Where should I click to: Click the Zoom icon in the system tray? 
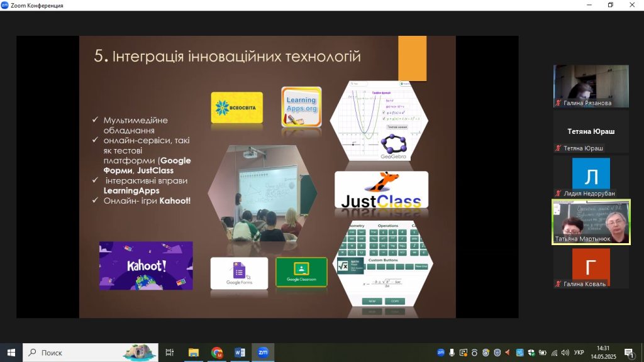pos(441,353)
